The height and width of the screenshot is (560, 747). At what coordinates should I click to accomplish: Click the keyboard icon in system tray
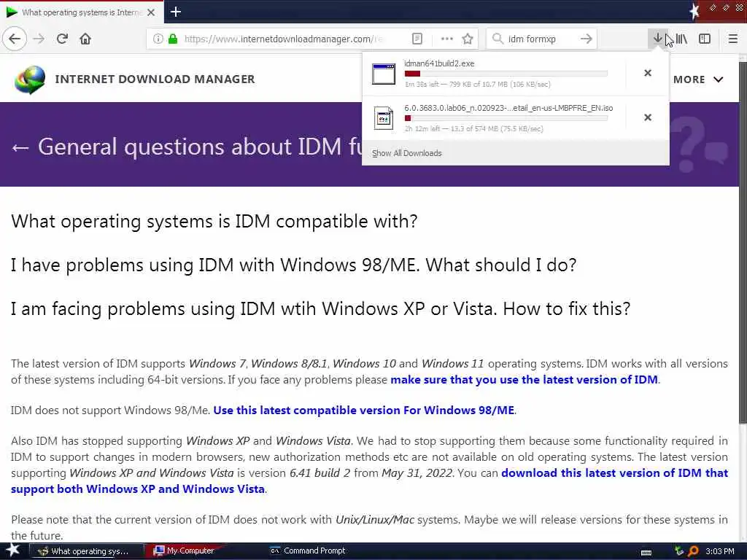click(x=646, y=553)
